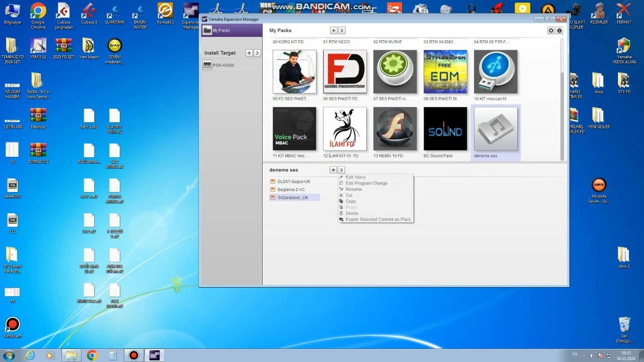This screenshot has height=362, width=644.
Task: Open the Mustafa Sevim MP3 file
Action: [x=599, y=191]
